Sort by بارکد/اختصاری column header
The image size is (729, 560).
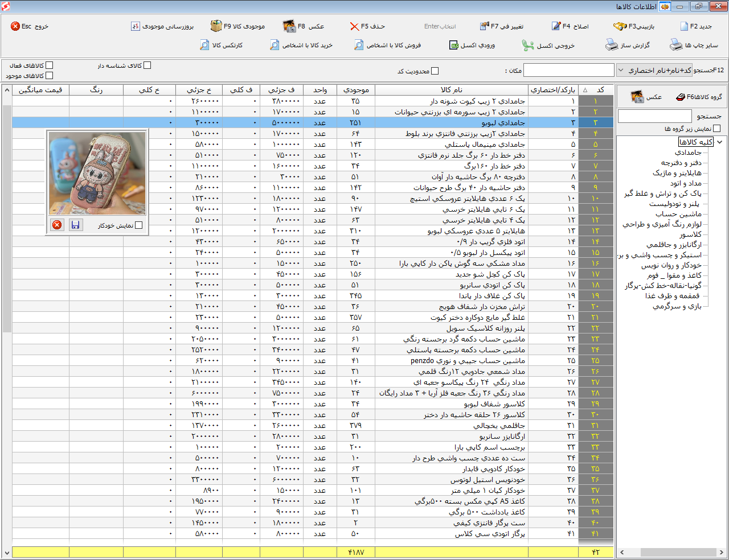tap(553, 90)
